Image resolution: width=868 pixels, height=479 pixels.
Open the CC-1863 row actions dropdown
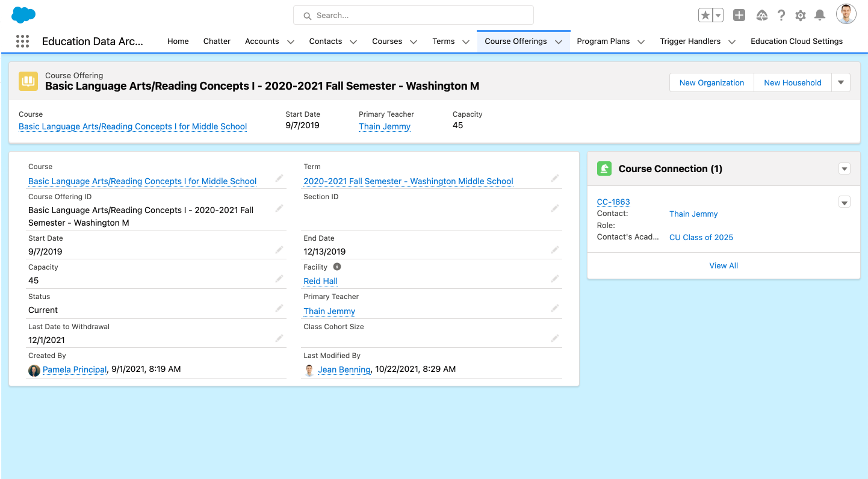point(844,202)
